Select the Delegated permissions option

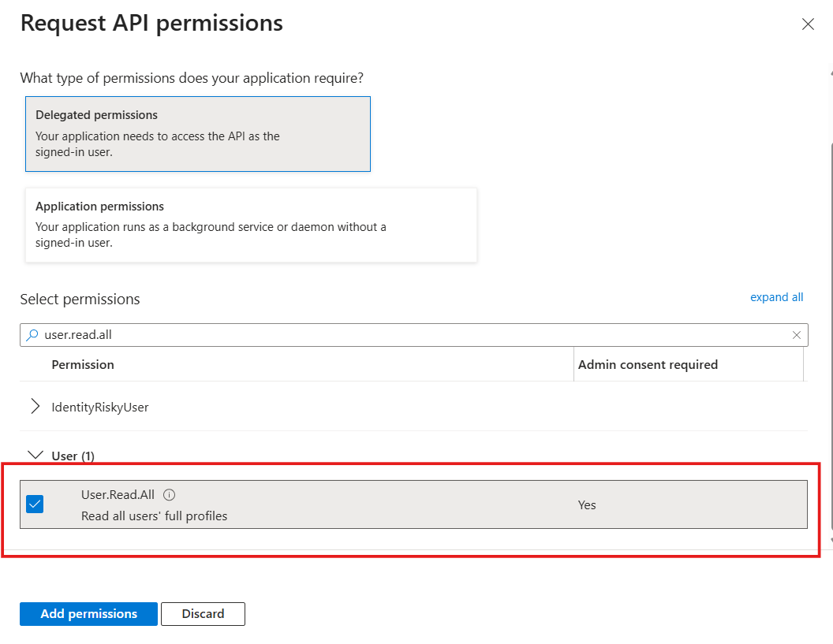coord(198,134)
